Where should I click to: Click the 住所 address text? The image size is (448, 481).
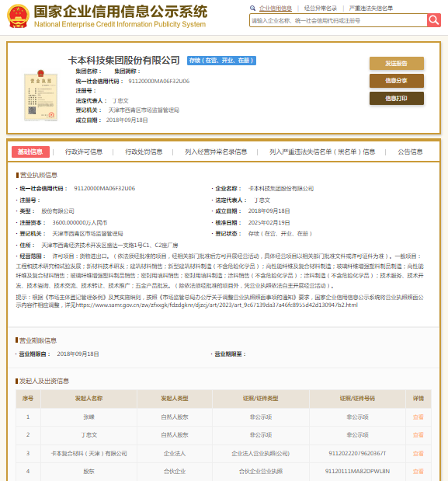tap(109, 245)
